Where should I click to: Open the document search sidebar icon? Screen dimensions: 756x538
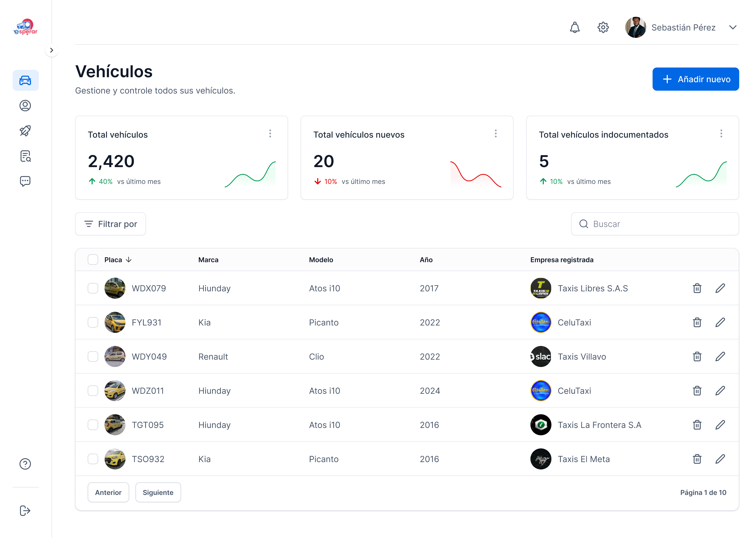tap(25, 156)
